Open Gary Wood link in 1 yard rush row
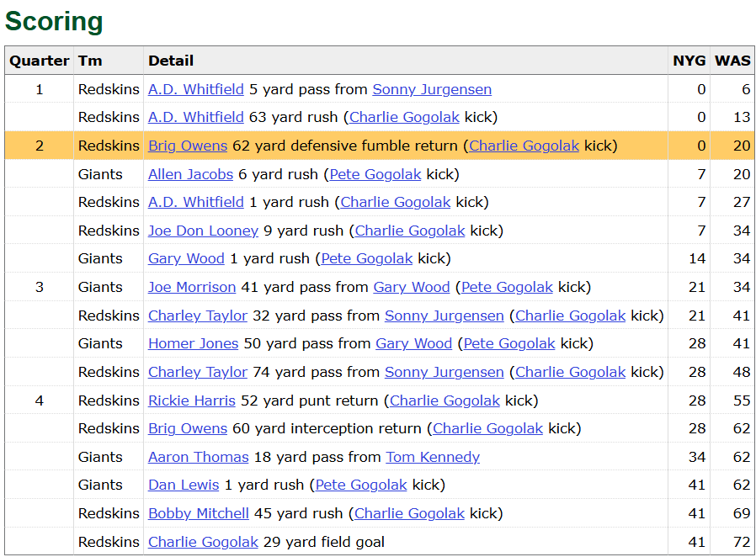 pyautogui.click(x=186, y=258)
